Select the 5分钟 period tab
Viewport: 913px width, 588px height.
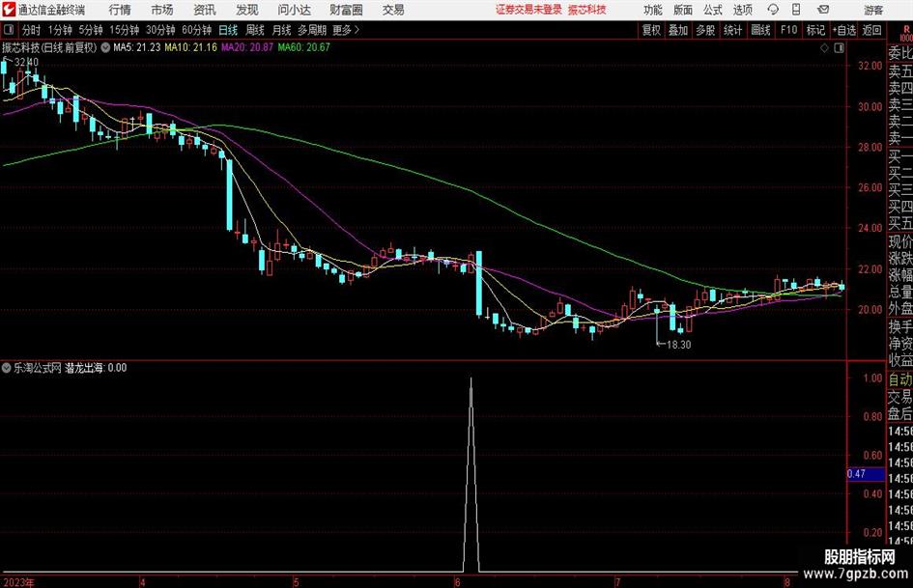pos(91,30)
